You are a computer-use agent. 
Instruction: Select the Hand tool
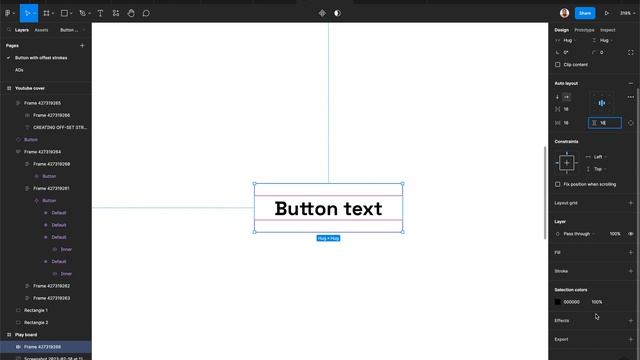tap(131, 13)
